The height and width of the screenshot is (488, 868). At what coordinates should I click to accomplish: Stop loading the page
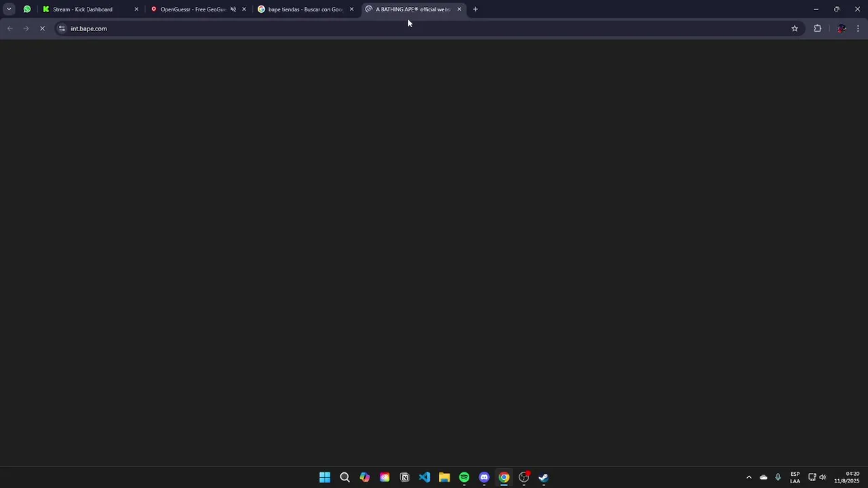(42, 28)
